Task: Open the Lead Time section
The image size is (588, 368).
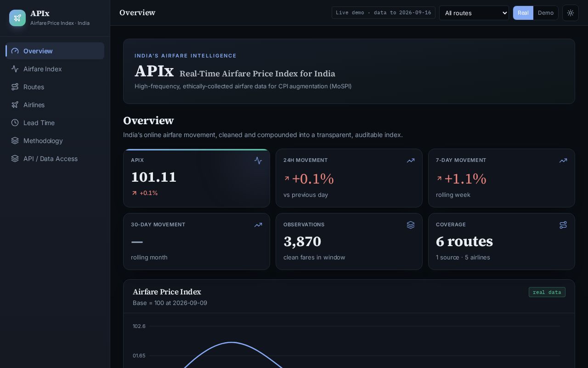Action: 55,123
